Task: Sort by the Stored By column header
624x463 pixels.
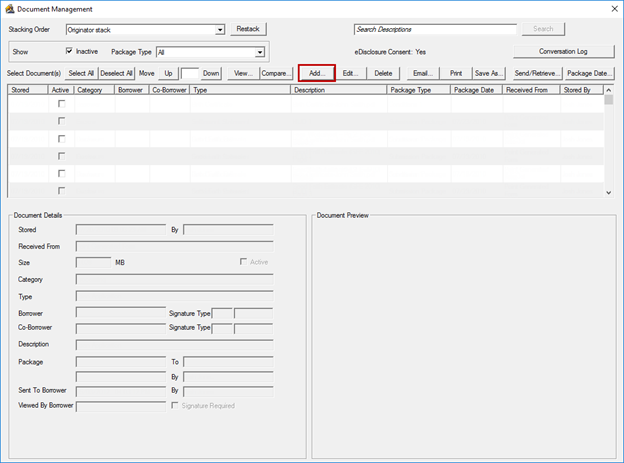Action: [x=582, y=90]
